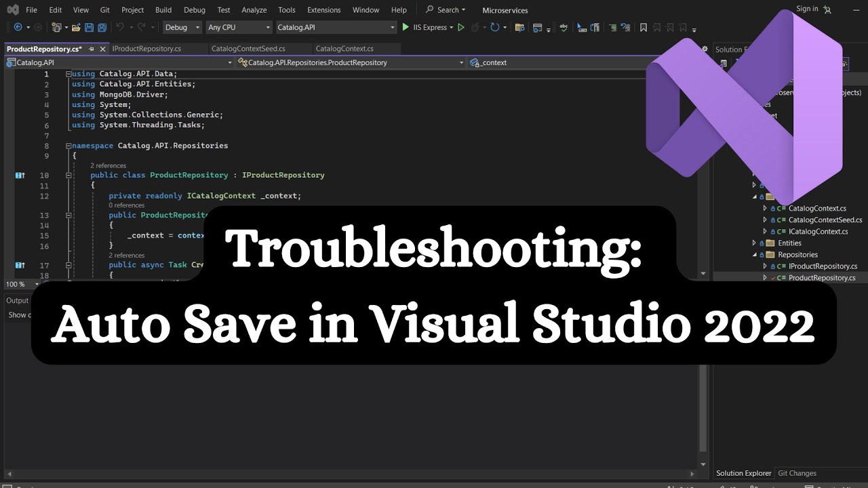
Task: Toggle the pin on the ProductRepository.cs tab
Action: pos(90,49)
